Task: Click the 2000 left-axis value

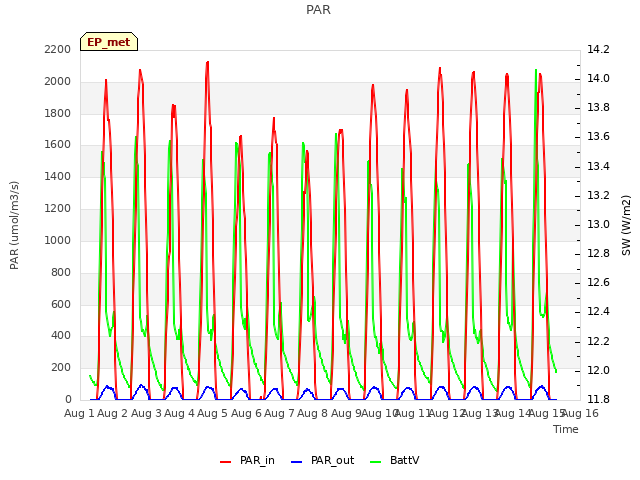Action: coord(58,81)
